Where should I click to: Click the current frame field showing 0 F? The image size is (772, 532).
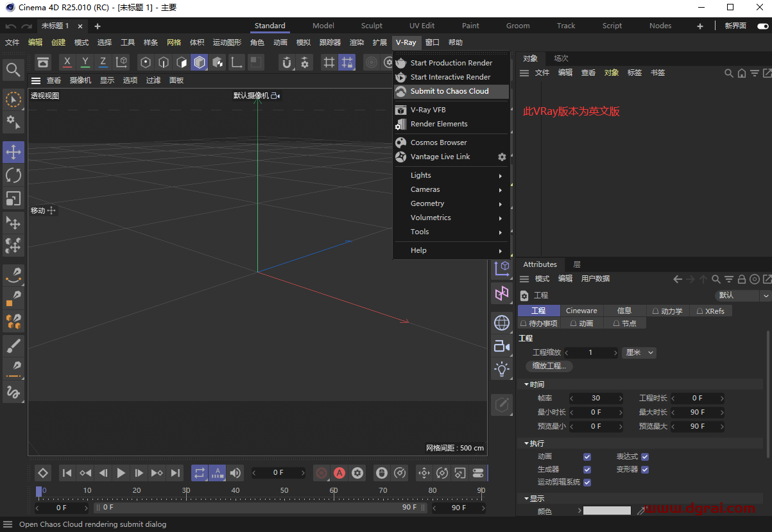click(280, 473)
